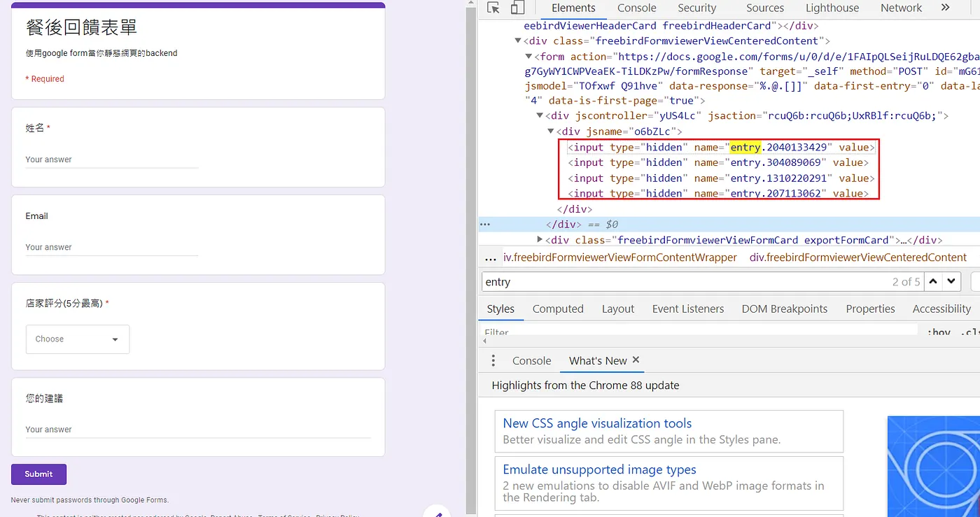The image size is (980, 517).
Task: Jump to the next search result arrow
Action: (x=951, y=282)
